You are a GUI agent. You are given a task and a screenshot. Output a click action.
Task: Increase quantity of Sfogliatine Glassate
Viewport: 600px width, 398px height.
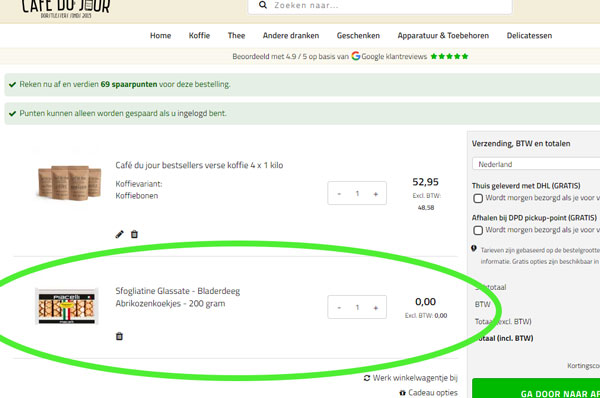pos(375,307)
